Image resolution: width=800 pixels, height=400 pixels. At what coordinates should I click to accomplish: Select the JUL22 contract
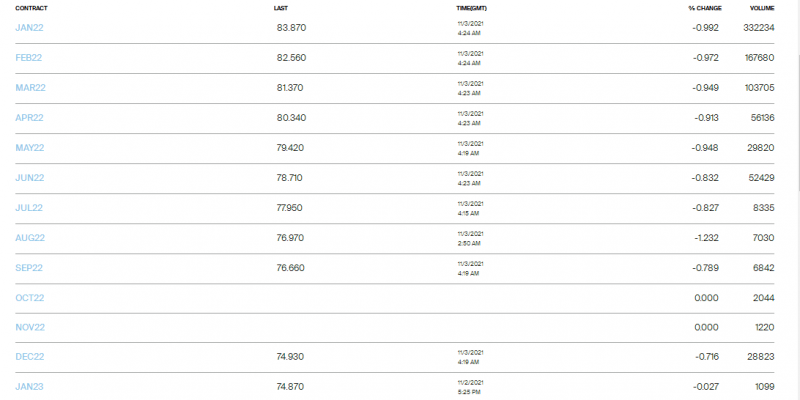29,208
